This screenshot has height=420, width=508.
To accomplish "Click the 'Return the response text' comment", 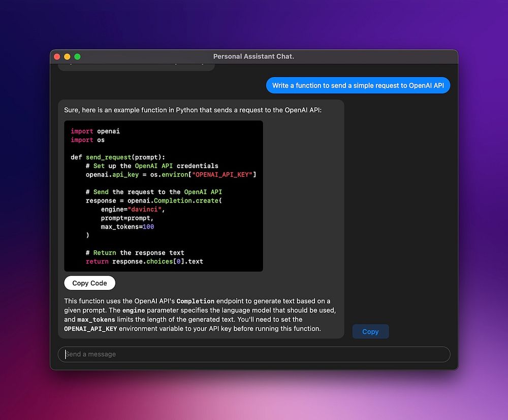I will (135, 253).
